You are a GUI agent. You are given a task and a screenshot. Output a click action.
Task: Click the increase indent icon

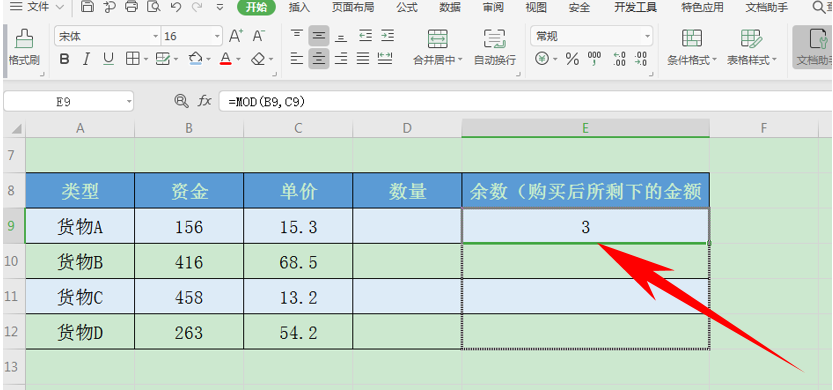point(387,36)
